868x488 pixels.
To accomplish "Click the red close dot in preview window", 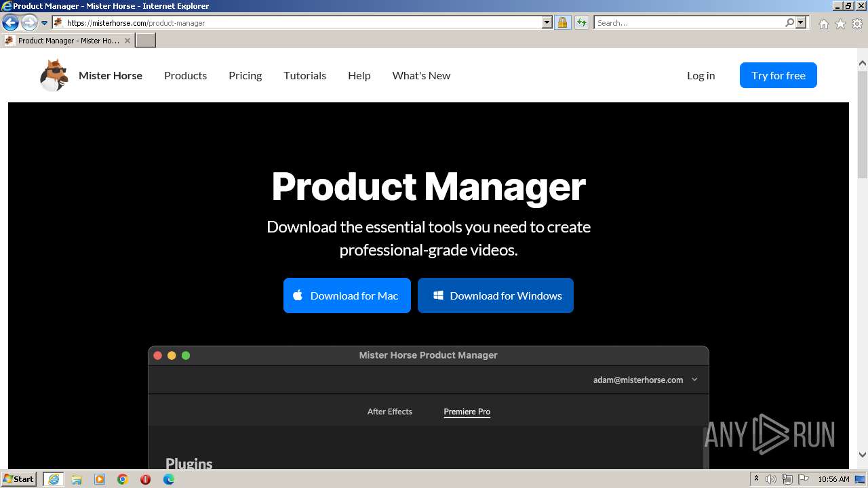I will coord(158,355).
